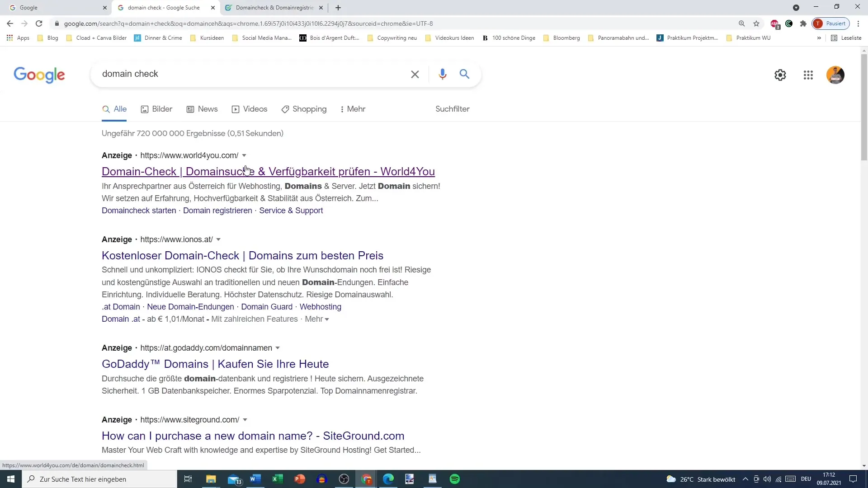Reload the page with the refresh icon
Image resolution: width=868 pixels, height=488 pixels.
coord(39,23)
